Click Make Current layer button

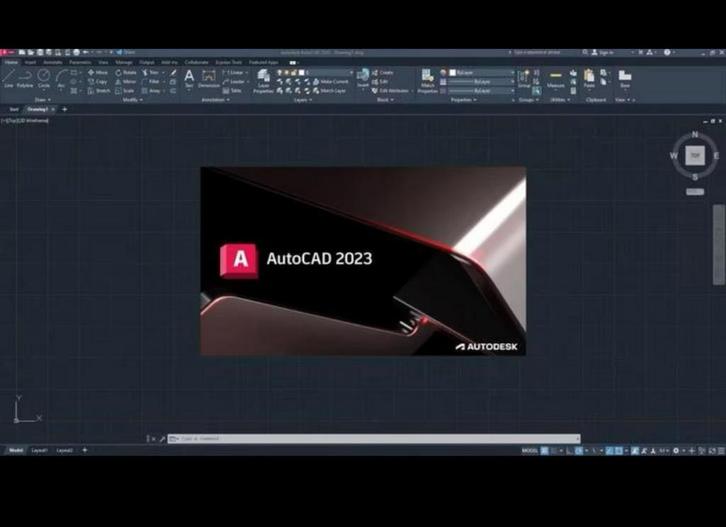(331, 82)
